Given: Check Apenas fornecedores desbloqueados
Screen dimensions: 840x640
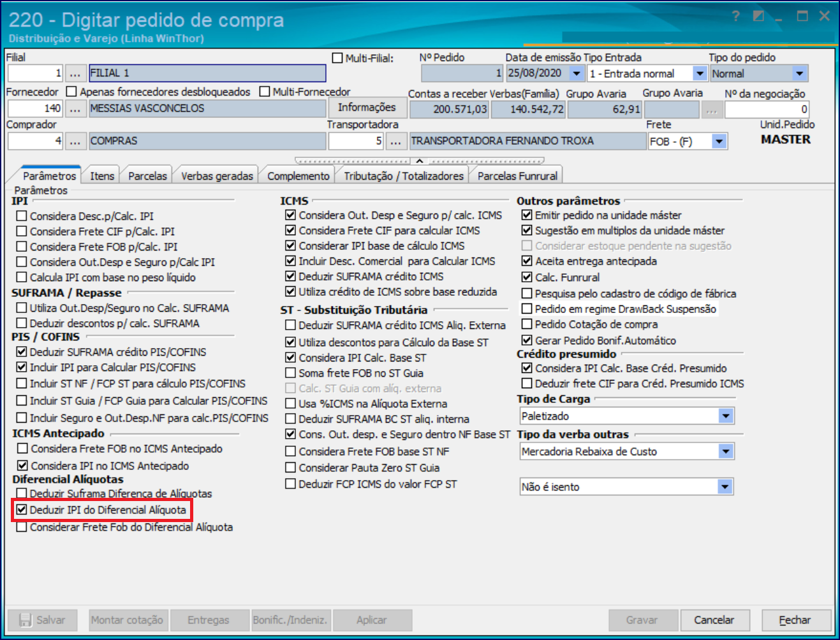Looking at the screenshot, I should [71, 92].
